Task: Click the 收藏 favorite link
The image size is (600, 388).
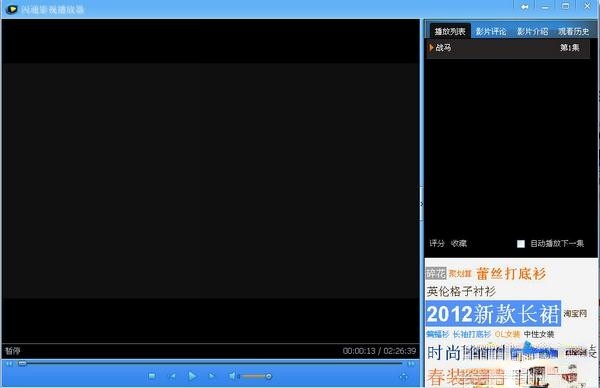Action: coord(459,243)
